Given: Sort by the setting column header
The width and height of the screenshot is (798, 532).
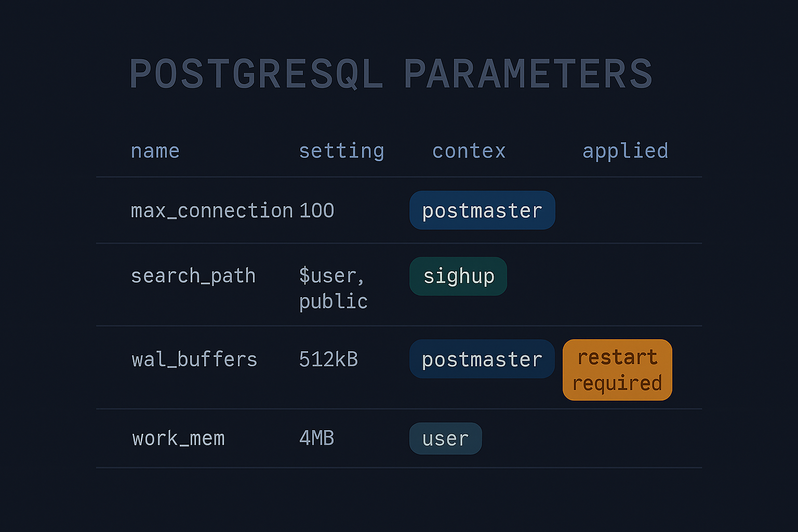Looking at the screenshot, I should tap(341, 151).
